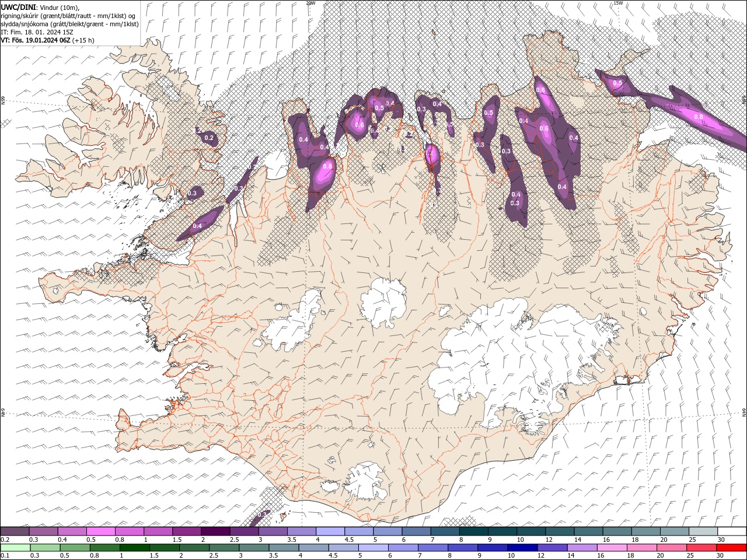The width and height of the screenshot is (747, 560).
Task: Click the 'Vindur (10m)' label in header
Action: 58,7
